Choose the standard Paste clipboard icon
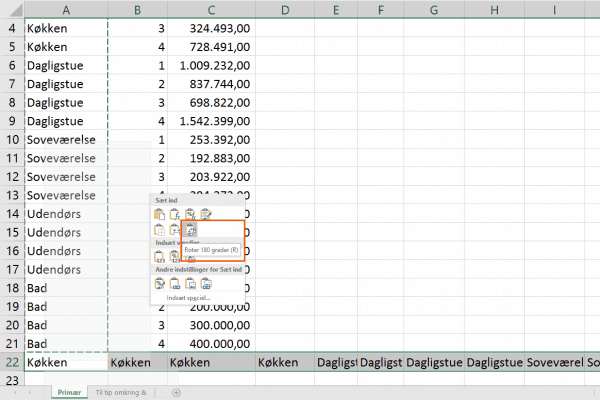This screenshot has height=400, width=600. pyautogui.click(x=160, y=214)
